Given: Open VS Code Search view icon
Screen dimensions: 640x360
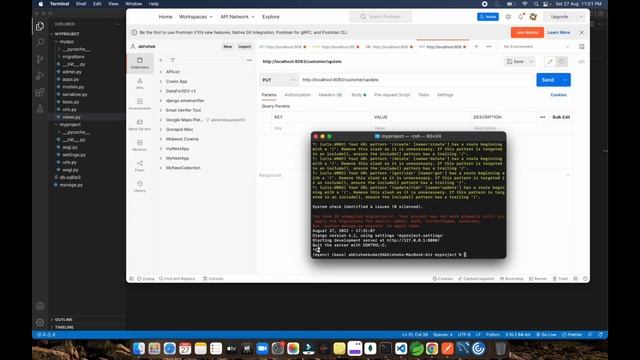Looking at the screenshot, I should [40, 42].
